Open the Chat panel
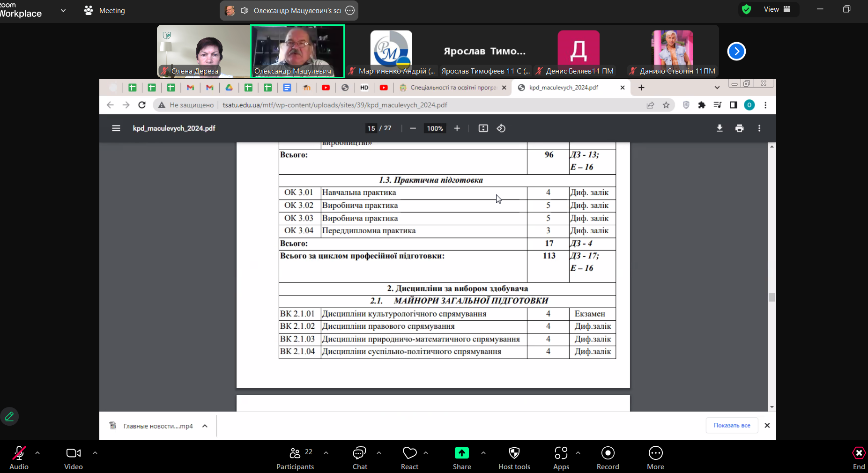The image size is (868, 473). [359, 458]
